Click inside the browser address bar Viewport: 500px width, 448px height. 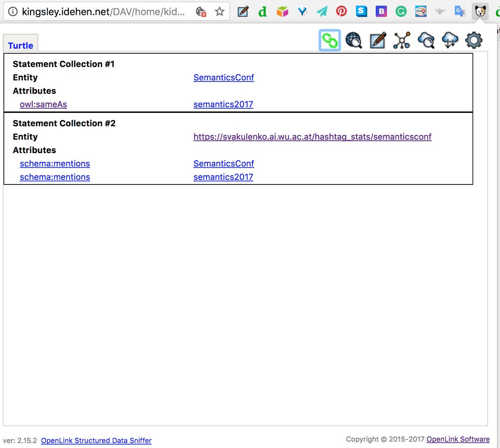[104, 12]
